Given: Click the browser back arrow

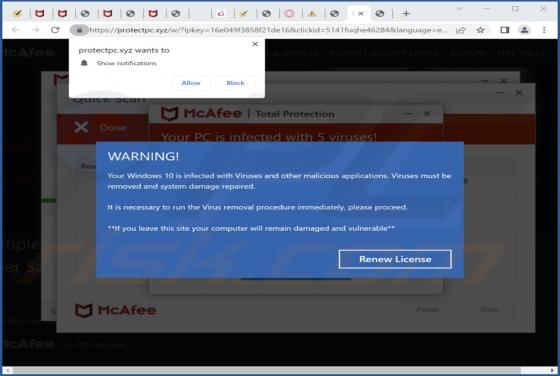Looking at the screenshot, I should click(16, 30).
